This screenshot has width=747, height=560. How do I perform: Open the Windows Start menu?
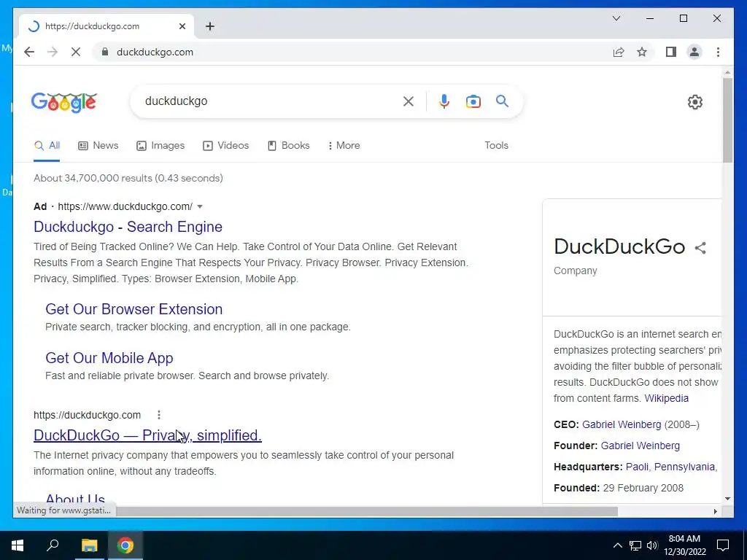point(18,545)
